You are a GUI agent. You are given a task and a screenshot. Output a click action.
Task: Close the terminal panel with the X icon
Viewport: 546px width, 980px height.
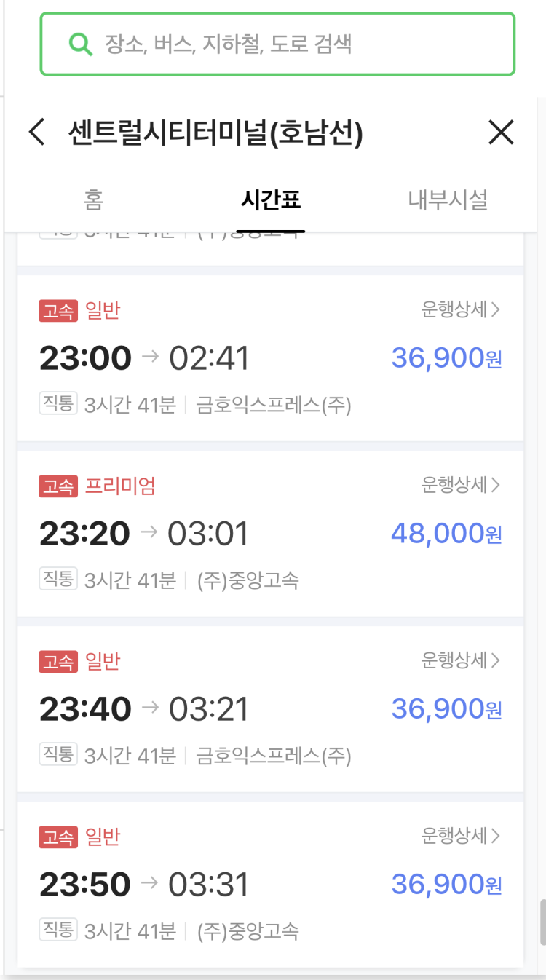[501, 133]
